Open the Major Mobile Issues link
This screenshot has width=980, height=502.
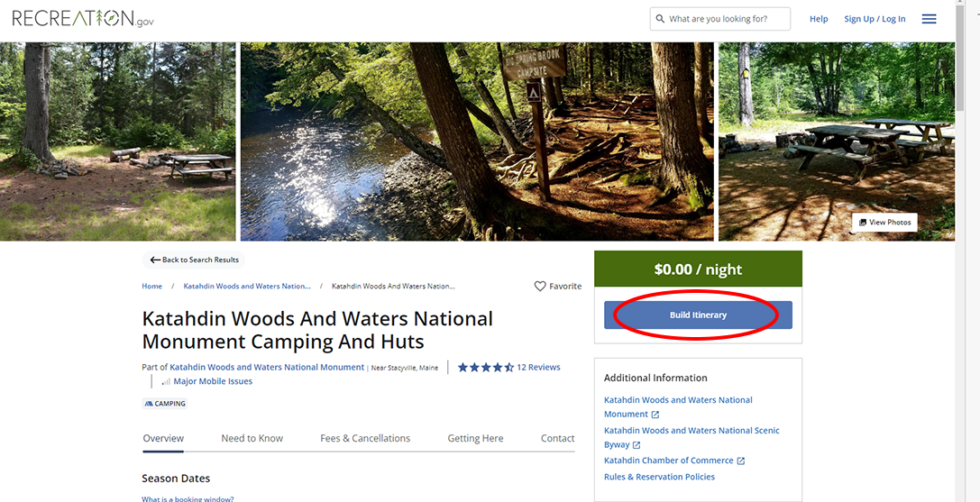213,381
